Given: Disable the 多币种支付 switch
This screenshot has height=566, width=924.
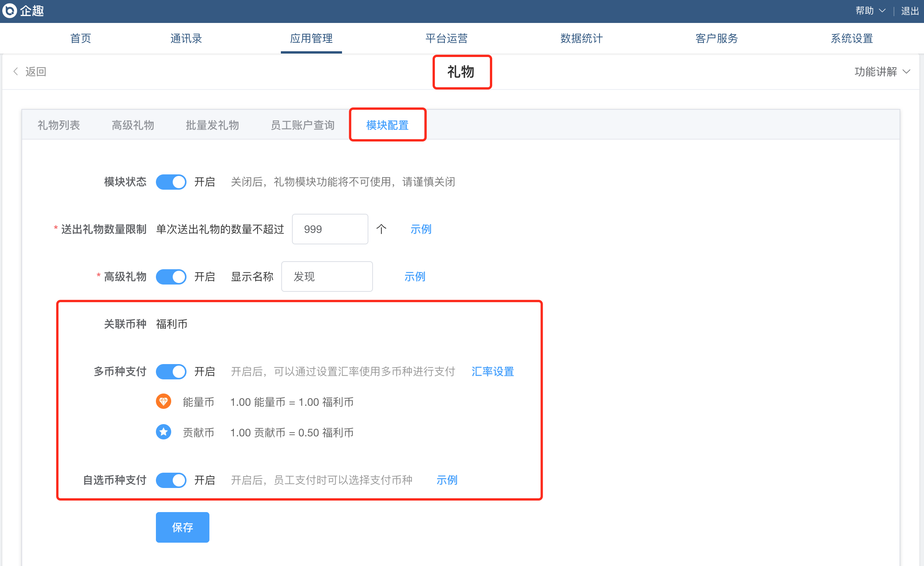Looking at the screenshot, I should click(x=171, y=372).
